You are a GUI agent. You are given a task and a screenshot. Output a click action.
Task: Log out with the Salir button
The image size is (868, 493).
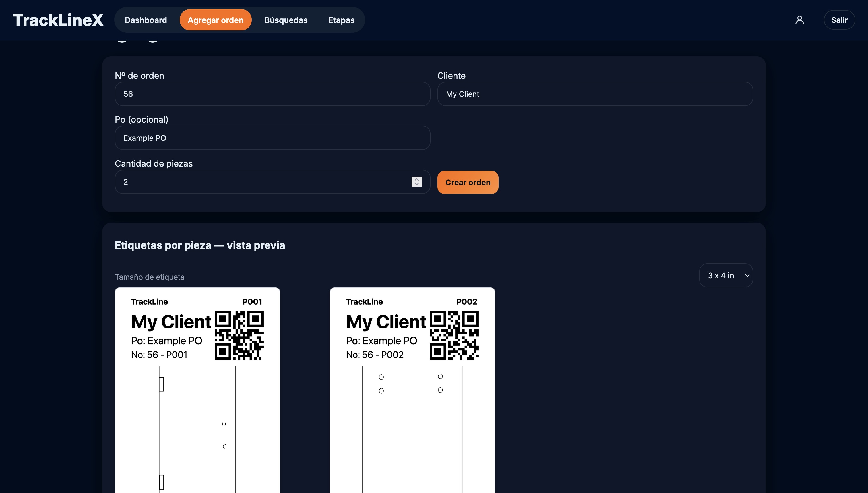(x=839, y=20)
